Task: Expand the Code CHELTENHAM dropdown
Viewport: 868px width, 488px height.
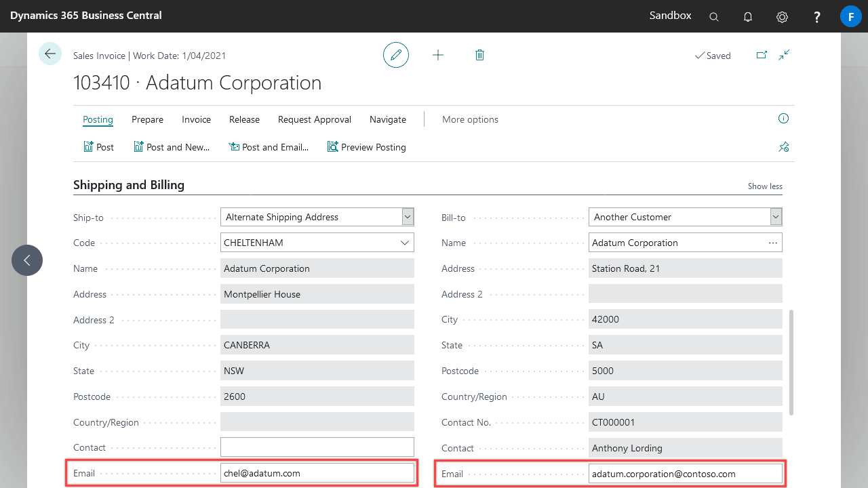Action: pos(406,243)
